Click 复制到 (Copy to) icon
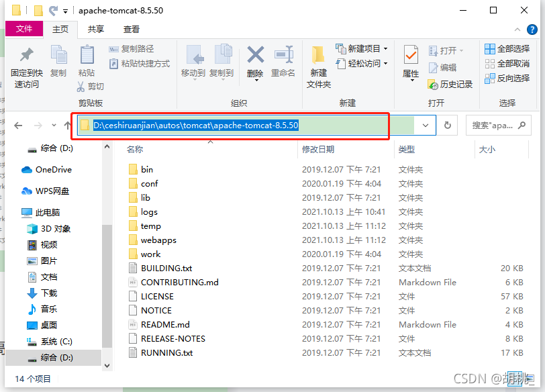Viewport: 545px width, 392px height. click(221, 54)
